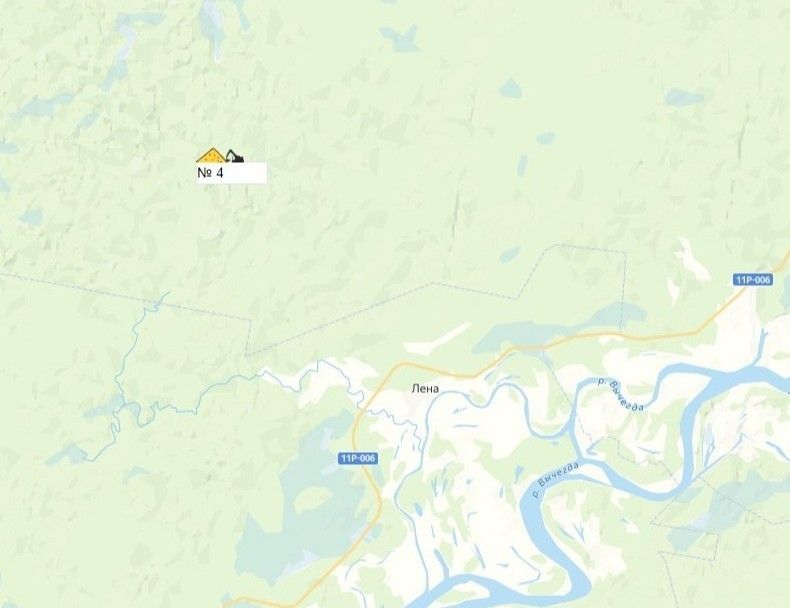Click the bird-shaped lake at top center
Image resolution: width=790 pixels, height=608 pixels.
(x=399, y=37)
